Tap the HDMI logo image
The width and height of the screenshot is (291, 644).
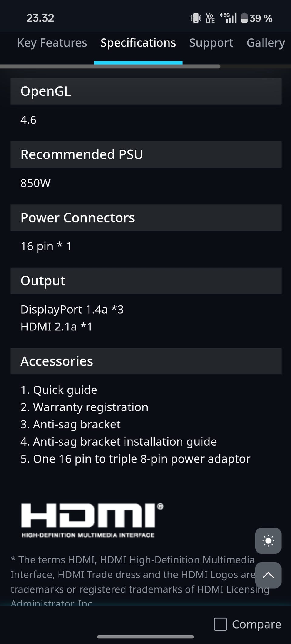click(92, 520)
